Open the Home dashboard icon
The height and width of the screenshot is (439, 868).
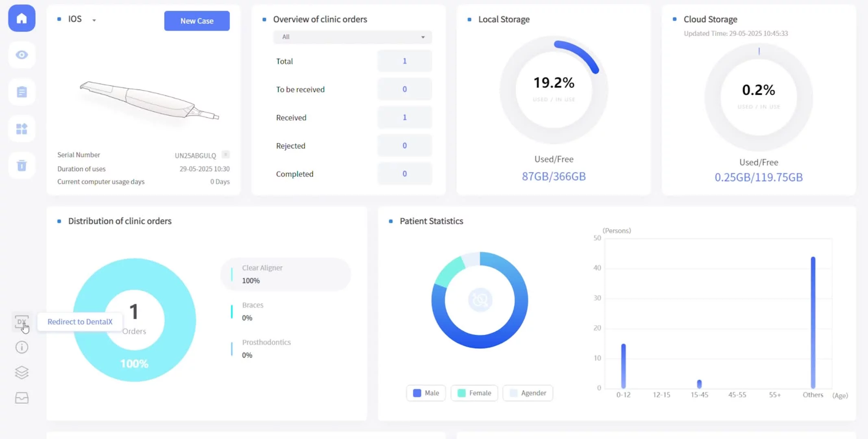click(22, 18)
